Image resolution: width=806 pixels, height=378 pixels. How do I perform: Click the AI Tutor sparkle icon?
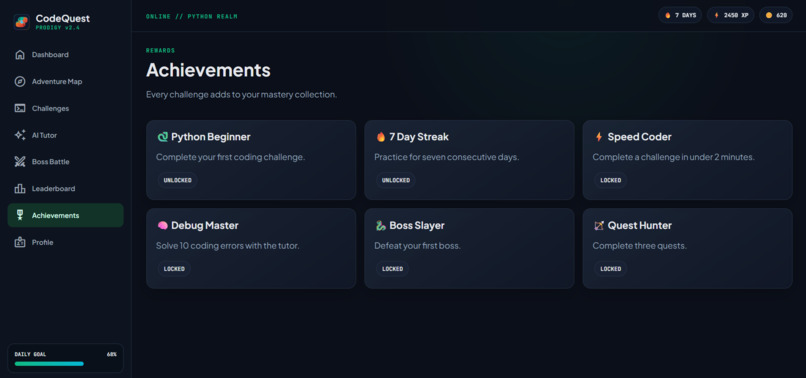[x=20, y=135]
